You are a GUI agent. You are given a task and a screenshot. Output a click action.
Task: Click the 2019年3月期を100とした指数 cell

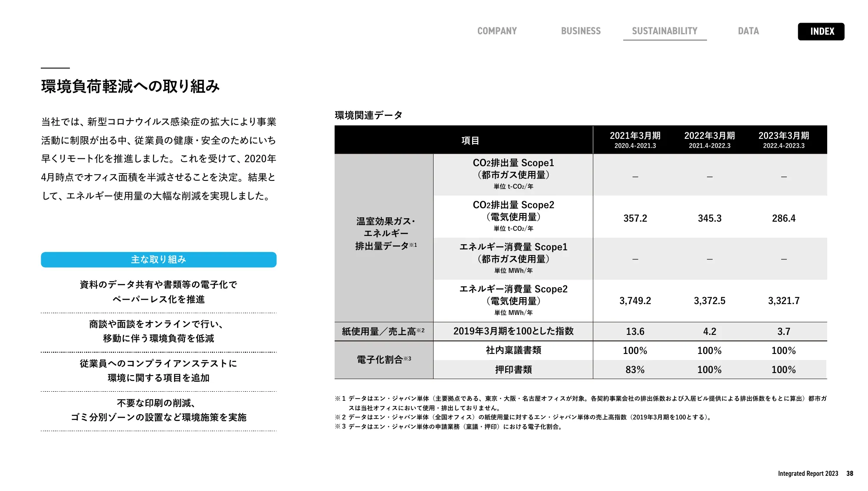(513, 331)
